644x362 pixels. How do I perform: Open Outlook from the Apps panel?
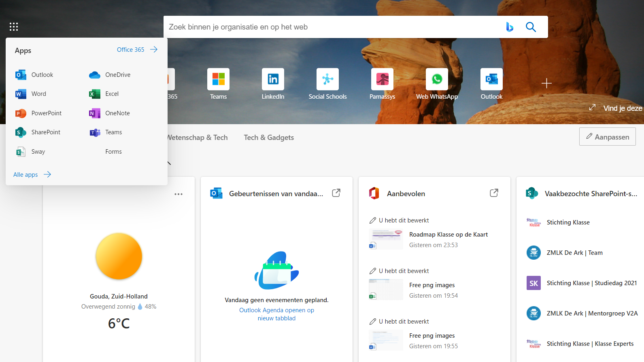coord(34,75)
